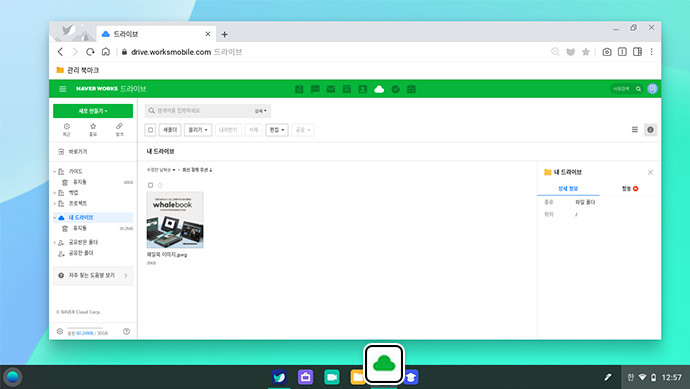Open drive settings gear icon
The width and height of the screenshot is (690, 389).
60,331
